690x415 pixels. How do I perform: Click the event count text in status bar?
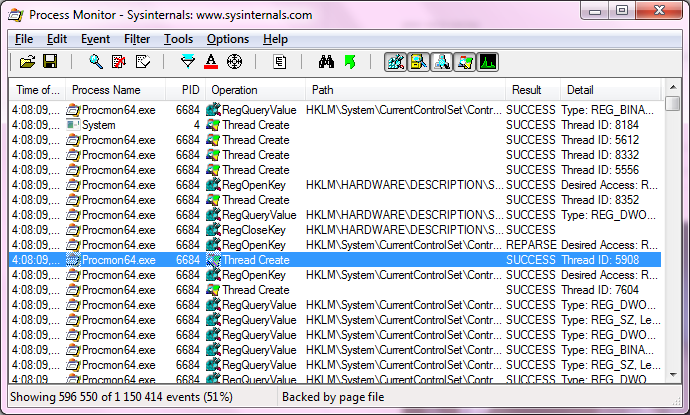point(121,397)
